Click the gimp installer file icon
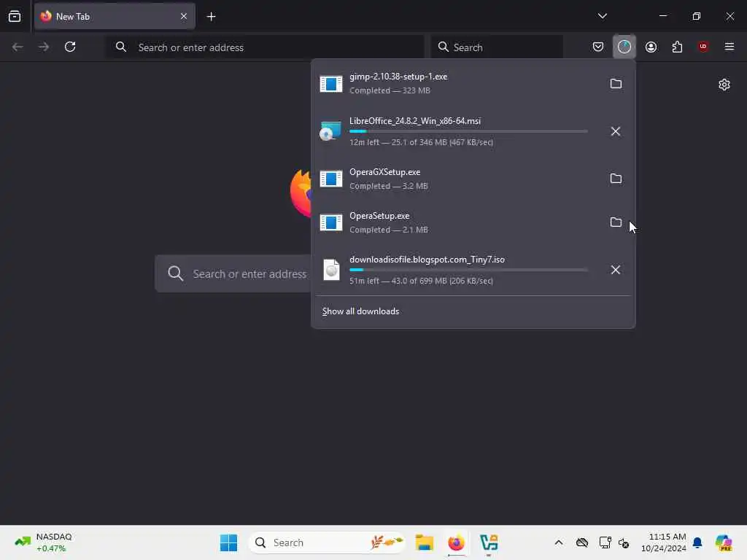Image resolution: width=747 pixels, height=560 pixels. pyautogui.click(x=331, y=84)
